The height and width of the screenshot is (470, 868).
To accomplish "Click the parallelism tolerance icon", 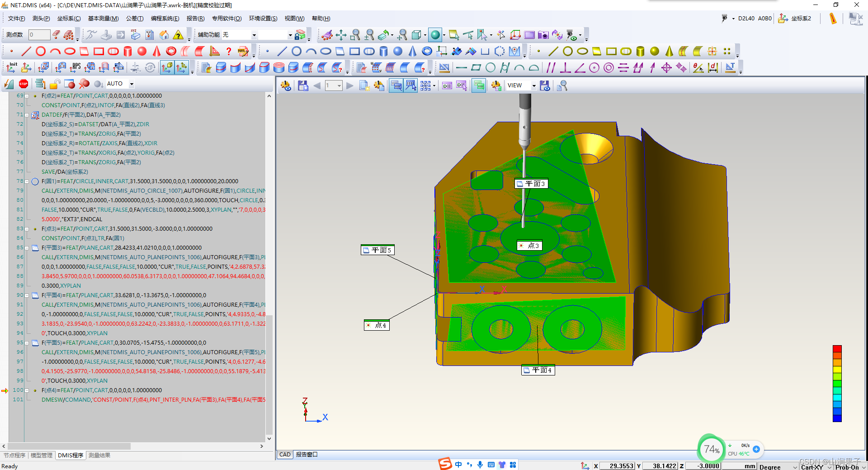I will point(551,68).
